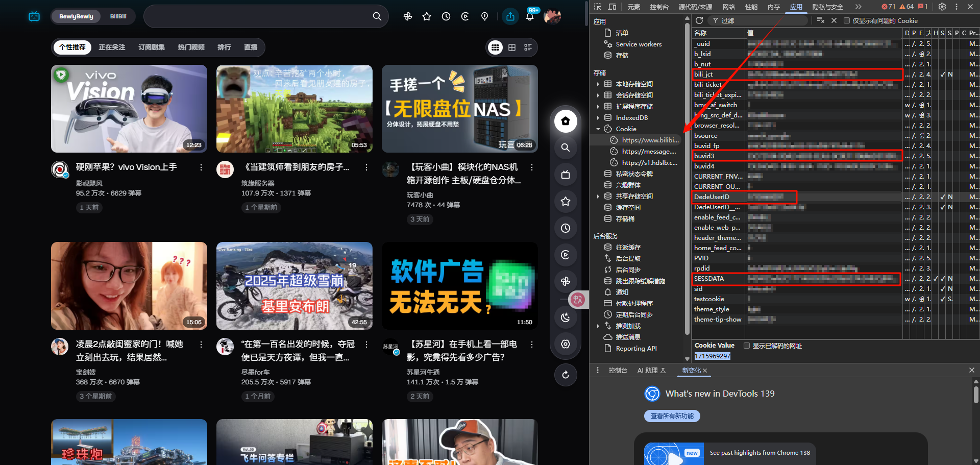Viewport: 980px width, 465px height.
Task: Show more DevTools tabs chevron
Action: (858, 7)
